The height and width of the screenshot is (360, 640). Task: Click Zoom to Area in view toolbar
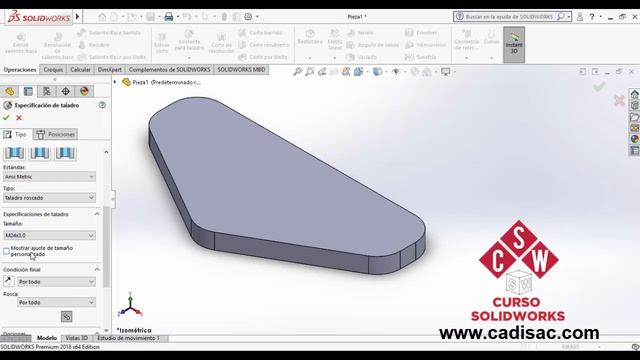tap(310, 72)
